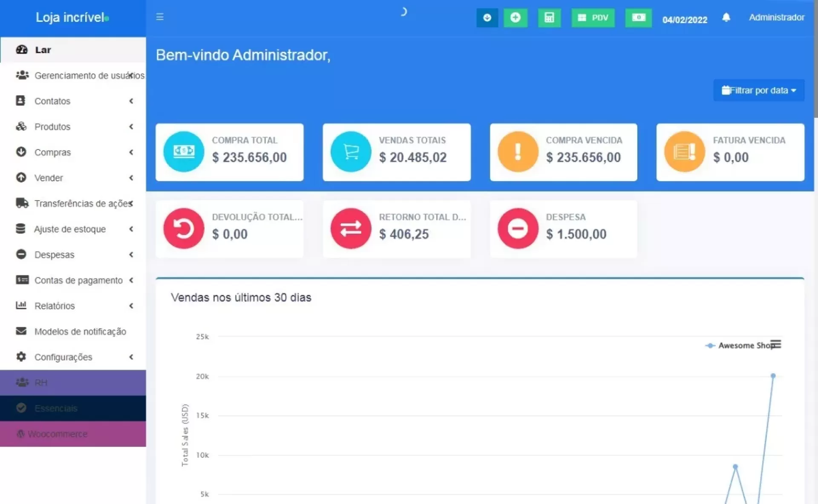Click the Compra Total money icon

pyautogui.click(x=184, y=152)
